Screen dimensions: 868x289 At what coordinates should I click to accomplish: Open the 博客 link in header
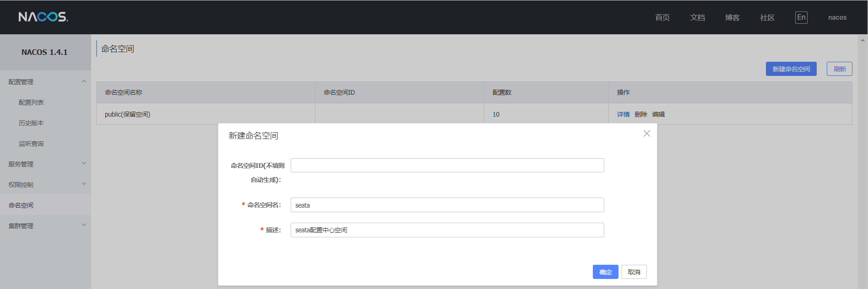coord(732,17)
